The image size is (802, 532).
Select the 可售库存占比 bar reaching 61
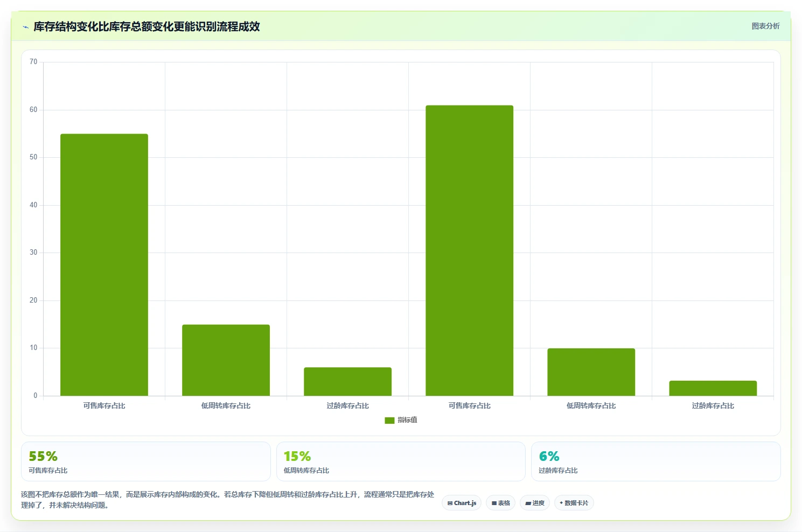point(469,250)
